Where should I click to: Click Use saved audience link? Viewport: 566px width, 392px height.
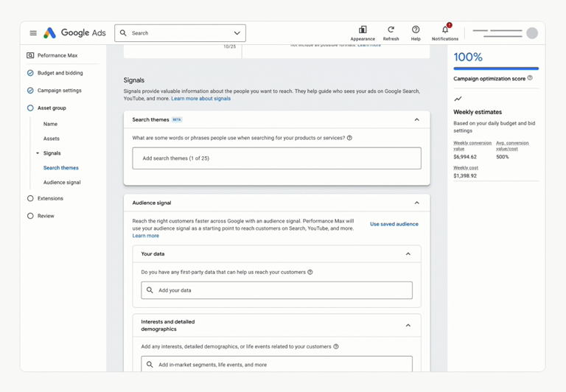point(394,224)
